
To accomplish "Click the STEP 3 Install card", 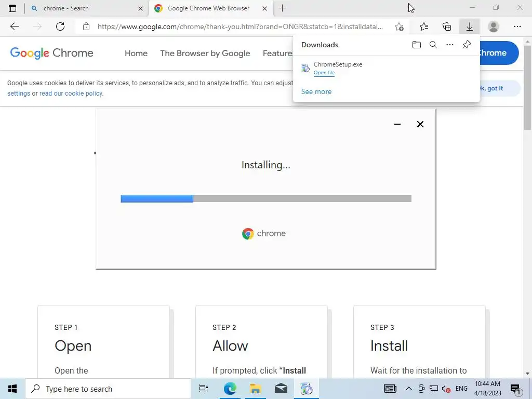I will pos(419,342).
